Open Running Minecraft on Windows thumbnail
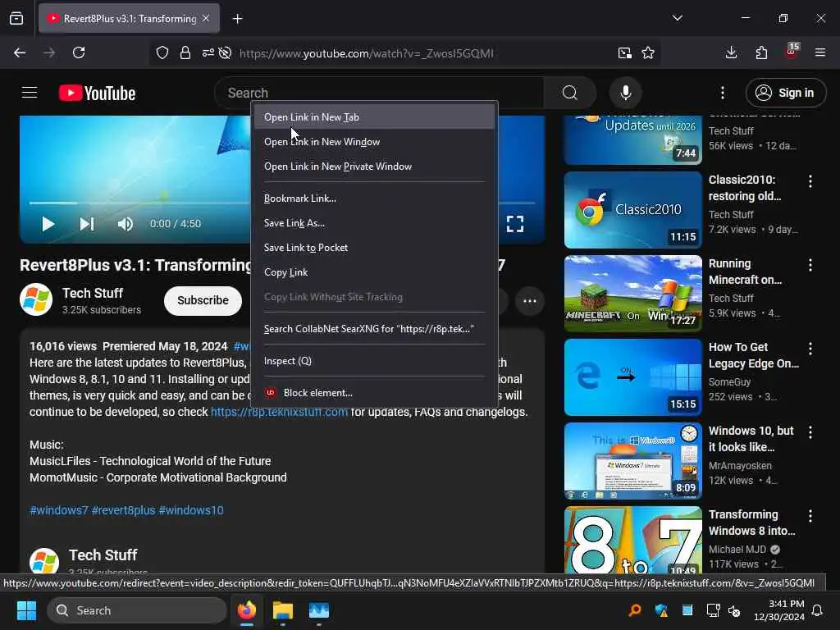The image size is (840, 630). click(632, 294)
